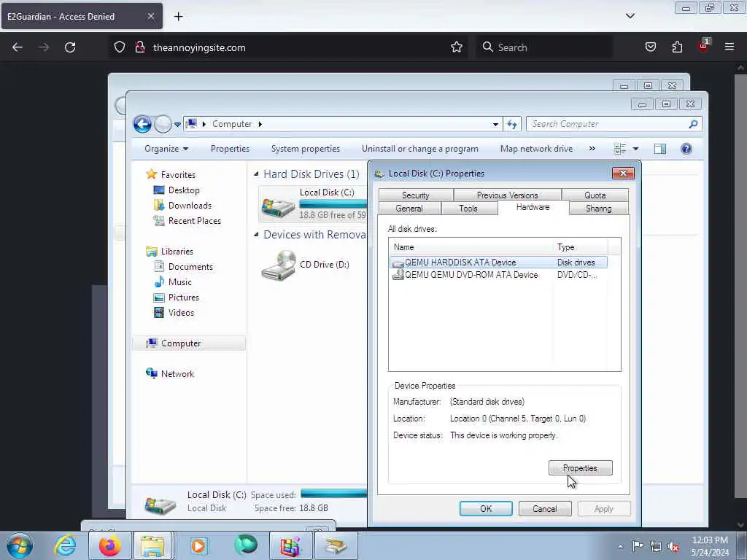This screenshot has width=747, height=560.
Task: Open the recent pages dropdown arrow
Action: click(x=177, y=124)
